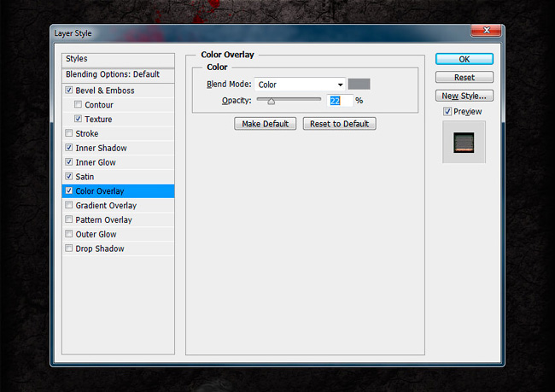
Task: Enable the Pattern Overlay checkbox
Action: pyautogui.click(x=69, y=219)
